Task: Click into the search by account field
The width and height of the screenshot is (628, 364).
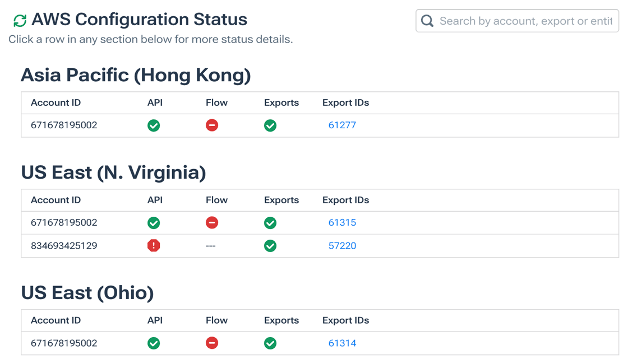Action: coord(521,21)
